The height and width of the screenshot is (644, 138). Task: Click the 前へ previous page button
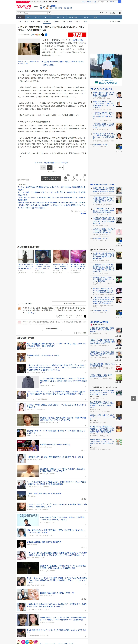44,168
